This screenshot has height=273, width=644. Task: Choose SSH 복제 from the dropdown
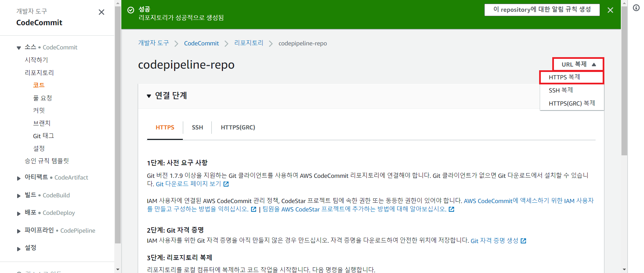[x=572, y=90]
